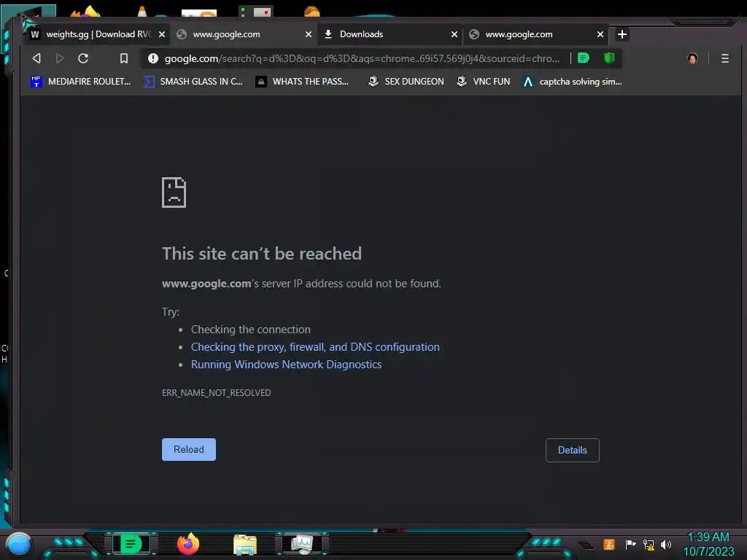Launch Firefox from the taskbar
This screenshot has height=560, width=747.
click(188, 544)
